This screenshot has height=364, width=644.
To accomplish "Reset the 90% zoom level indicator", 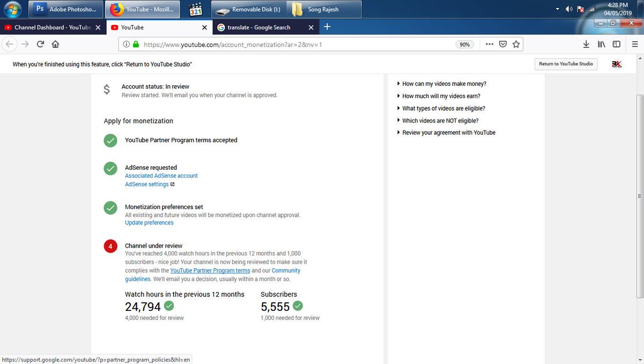I will [x=465, y=45].
